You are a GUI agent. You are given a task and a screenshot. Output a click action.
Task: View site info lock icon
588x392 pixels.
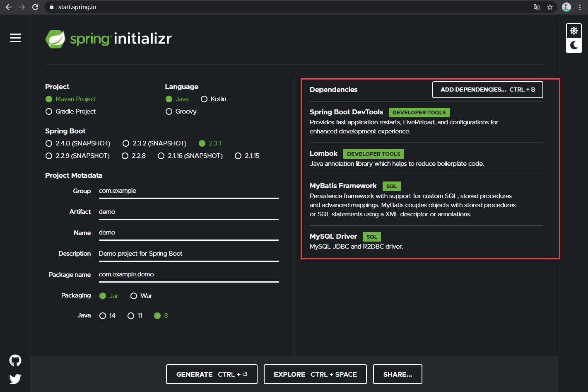coord(52,7)
